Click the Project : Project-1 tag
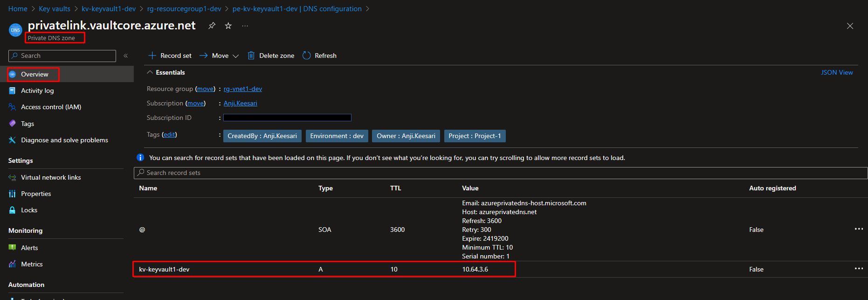This screenshot has height=300, width=868. click(475, 136)
